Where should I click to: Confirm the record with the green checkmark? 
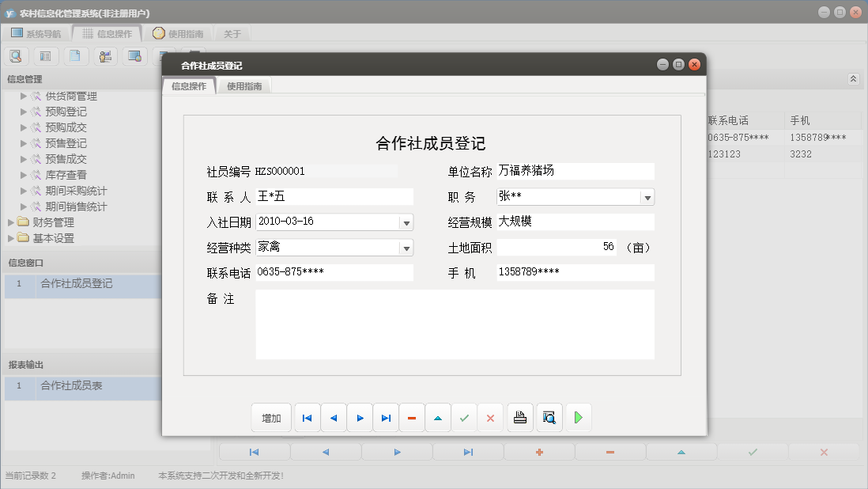(464, 417)
